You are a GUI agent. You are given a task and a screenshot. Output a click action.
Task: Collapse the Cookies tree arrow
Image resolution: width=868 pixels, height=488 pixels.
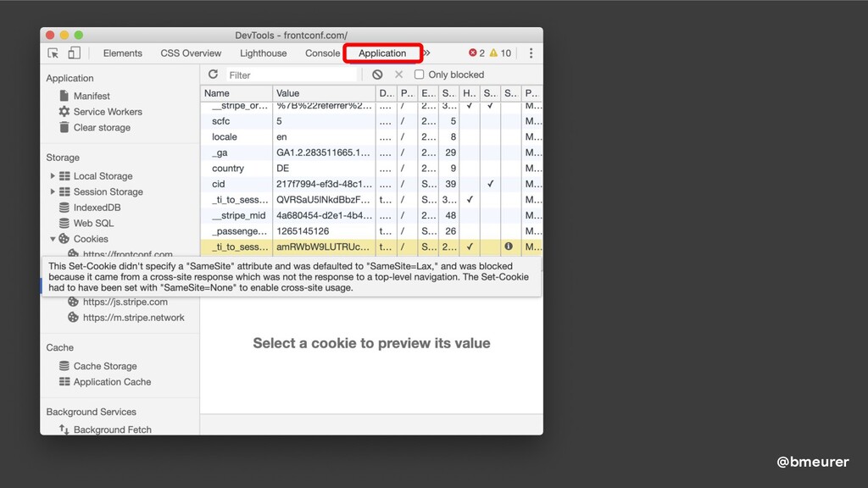click(x=53, y=239)
